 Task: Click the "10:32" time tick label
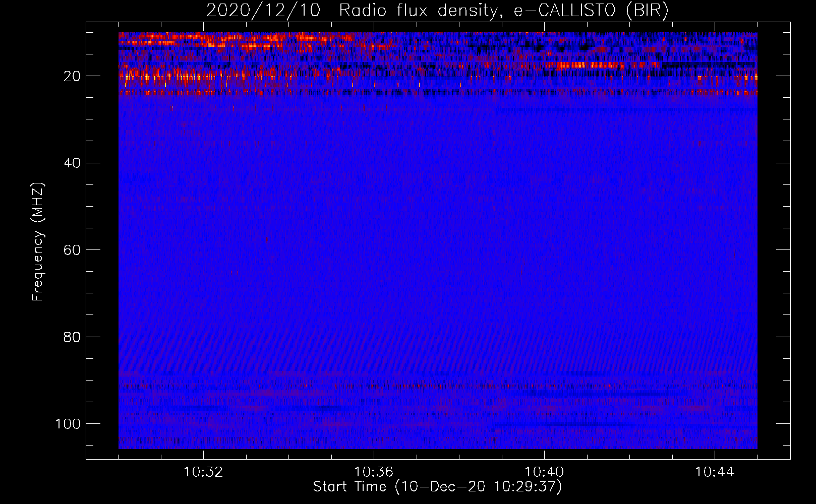[203, 472]
